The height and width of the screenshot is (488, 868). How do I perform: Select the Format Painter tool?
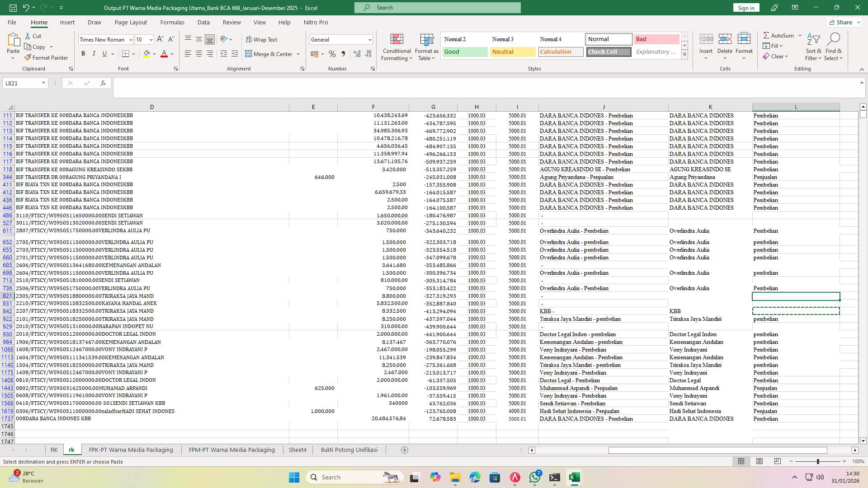point(47,57)
